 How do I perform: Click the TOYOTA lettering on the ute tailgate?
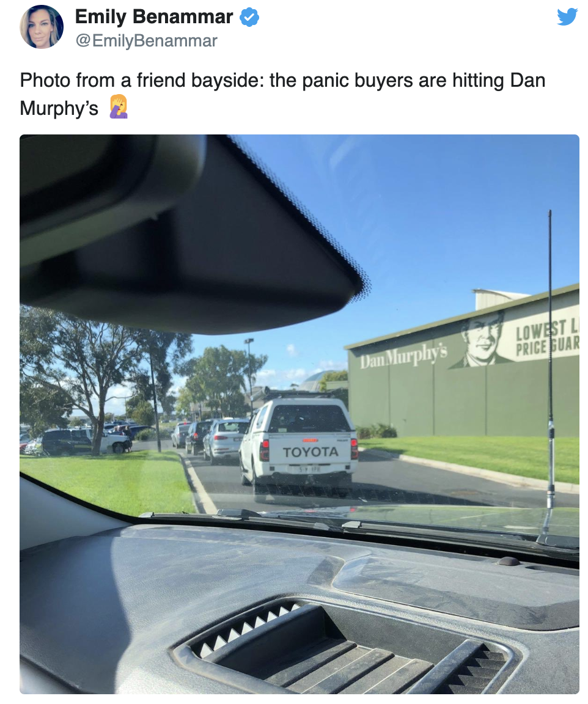click(x=311, y=452)
